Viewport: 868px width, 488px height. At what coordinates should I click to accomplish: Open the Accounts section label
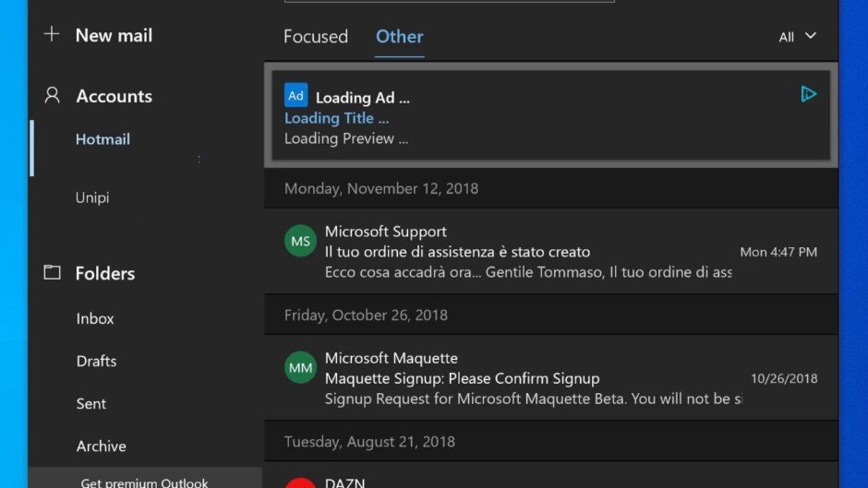pos(114,96)
